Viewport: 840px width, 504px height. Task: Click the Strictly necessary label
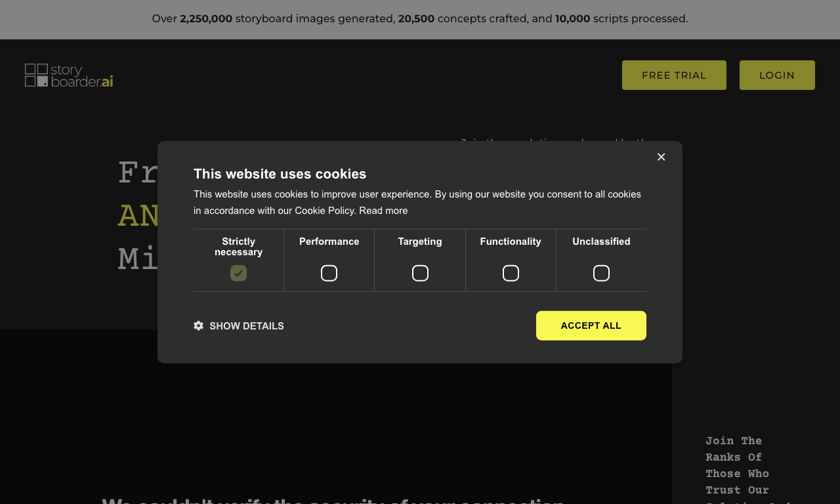click(x=238, y=247)
